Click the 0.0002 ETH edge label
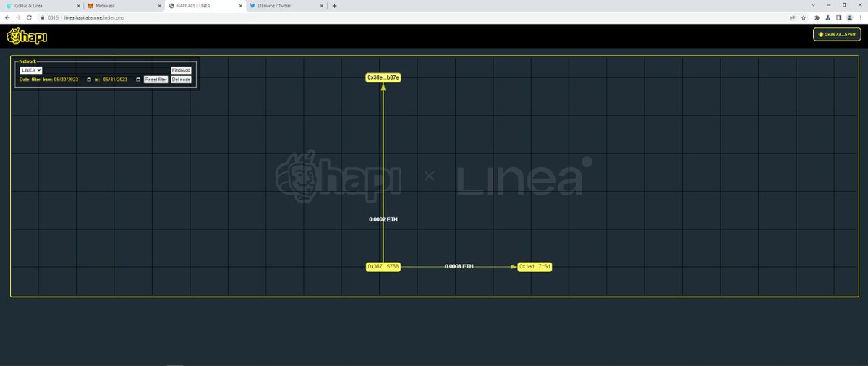 point(383,218)
